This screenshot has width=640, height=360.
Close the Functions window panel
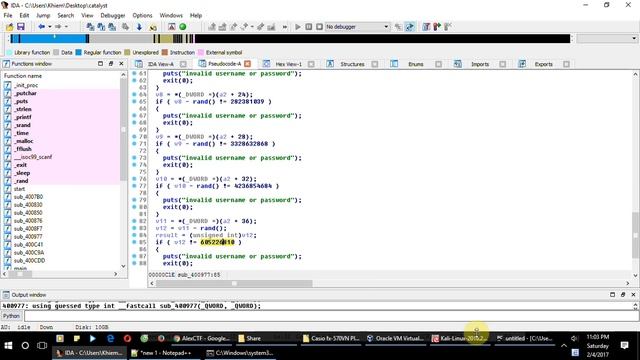(121, 64)
